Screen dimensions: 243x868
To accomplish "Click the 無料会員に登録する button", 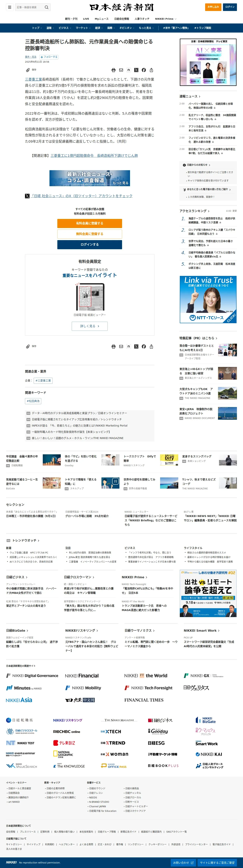I will point(90,234).
